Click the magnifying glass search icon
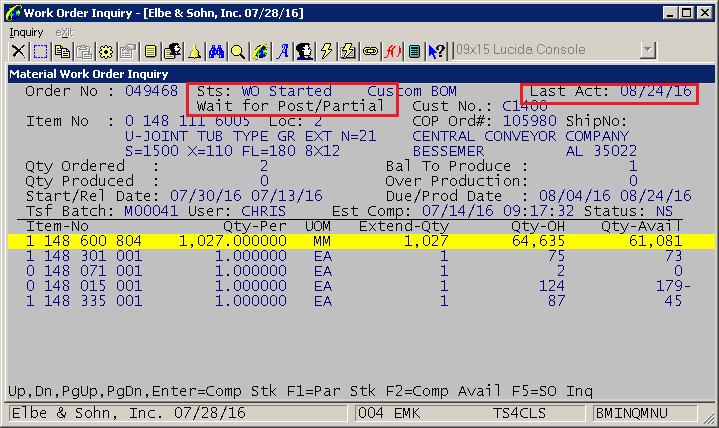Image resolution: width=719 pixels, height=428 pixels. click(238, 51)
